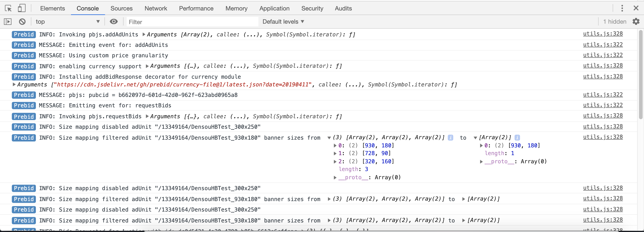Expand Arguments in the addAdUnits log
This screenshot has height=232, width=644.
pyautogui.click(x=144, y=35)
